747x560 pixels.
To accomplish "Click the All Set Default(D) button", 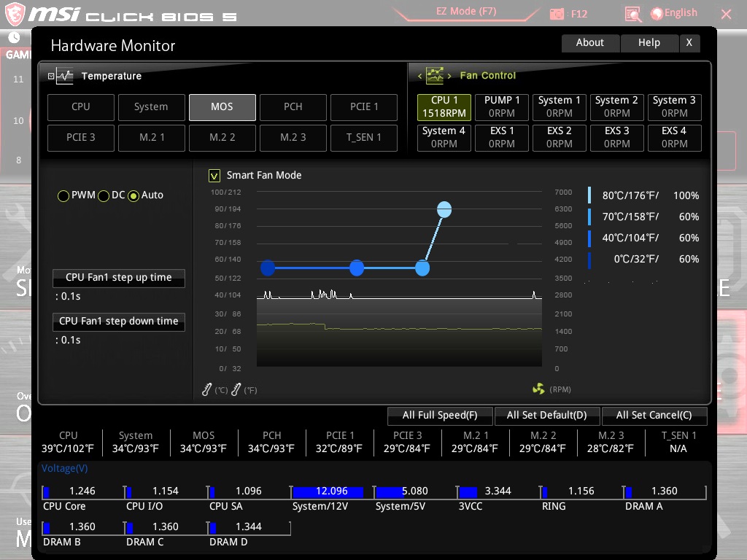I will click(x=547, y=415).
